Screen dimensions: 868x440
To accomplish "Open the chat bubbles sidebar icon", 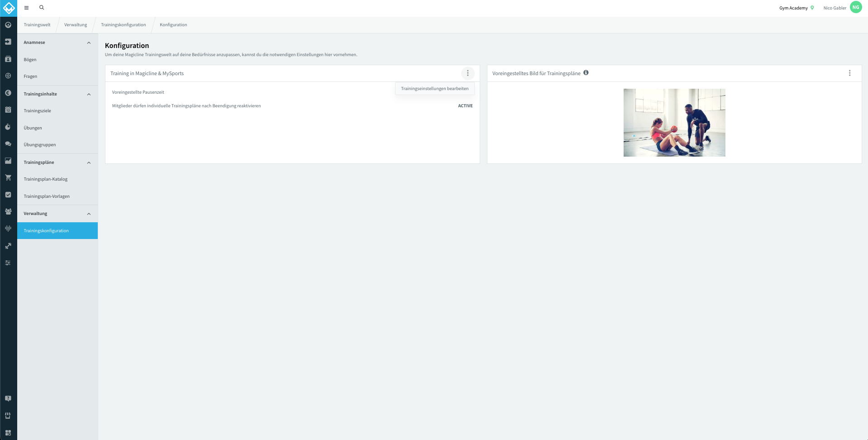I will [8, 143].
